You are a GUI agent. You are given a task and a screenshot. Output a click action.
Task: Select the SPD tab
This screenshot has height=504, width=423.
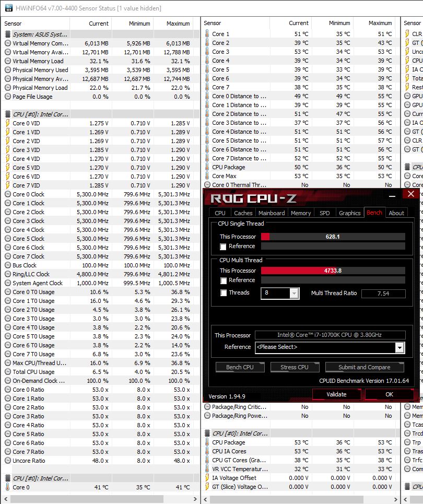(x=325, y=213)
